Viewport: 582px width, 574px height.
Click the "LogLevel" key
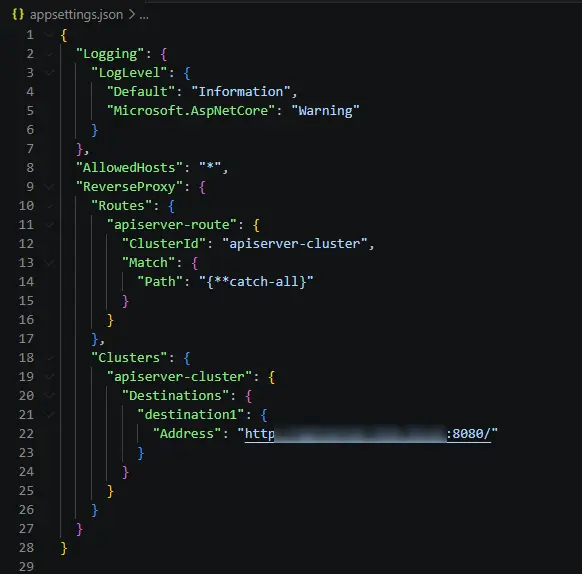point(129,73)
